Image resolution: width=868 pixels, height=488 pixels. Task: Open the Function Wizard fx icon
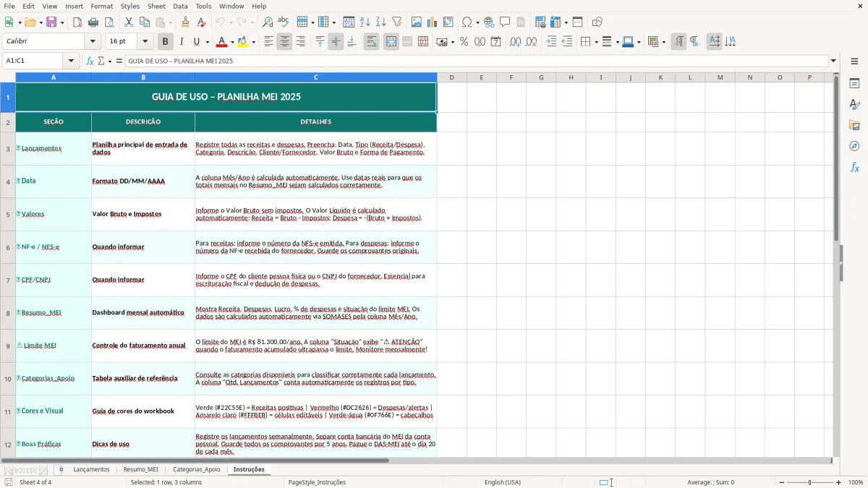coord(90,61)
